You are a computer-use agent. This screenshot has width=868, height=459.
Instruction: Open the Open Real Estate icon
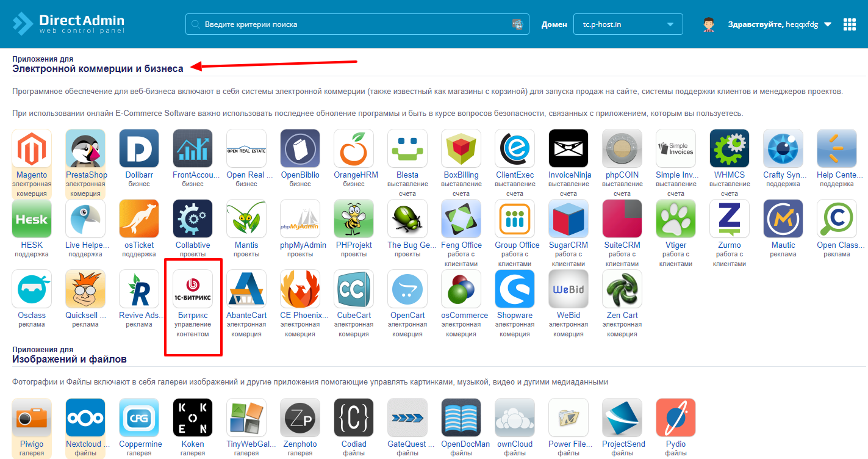pos(246,148)
